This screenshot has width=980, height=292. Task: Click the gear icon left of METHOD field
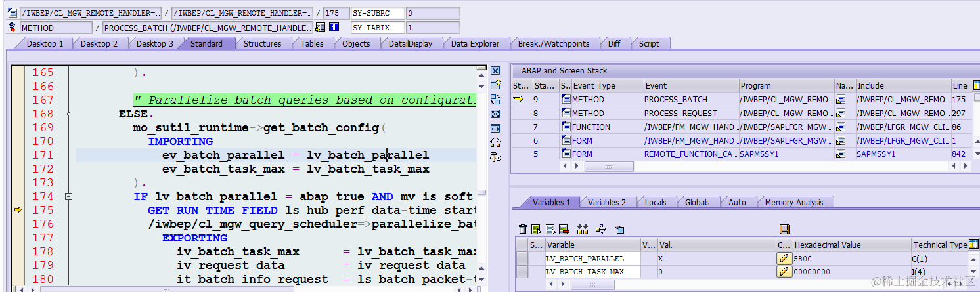(x=12, y=28)
